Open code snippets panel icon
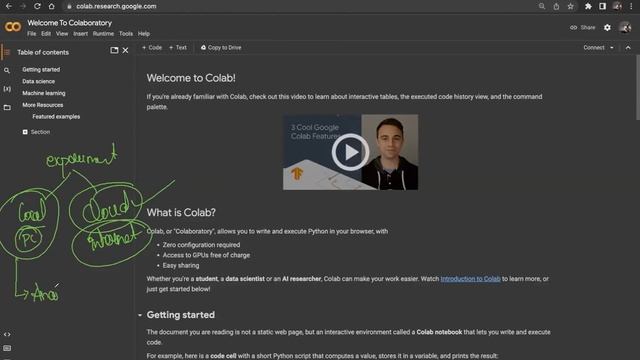 point(7,334)
